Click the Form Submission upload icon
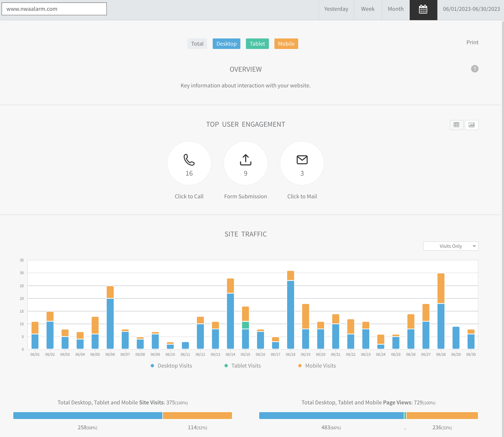Viewport: 504px width, 437px height. 246,160
